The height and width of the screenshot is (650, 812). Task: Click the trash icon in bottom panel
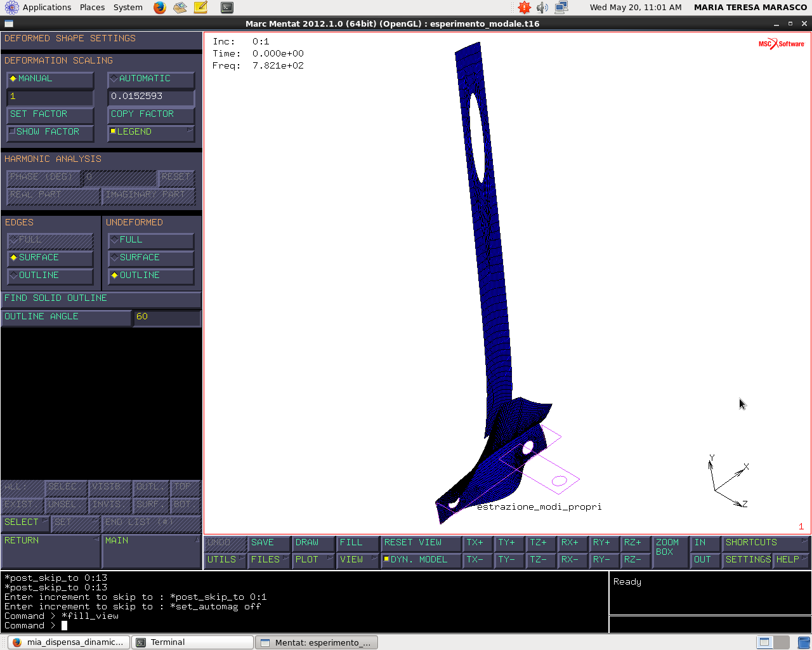coord(803,642)
